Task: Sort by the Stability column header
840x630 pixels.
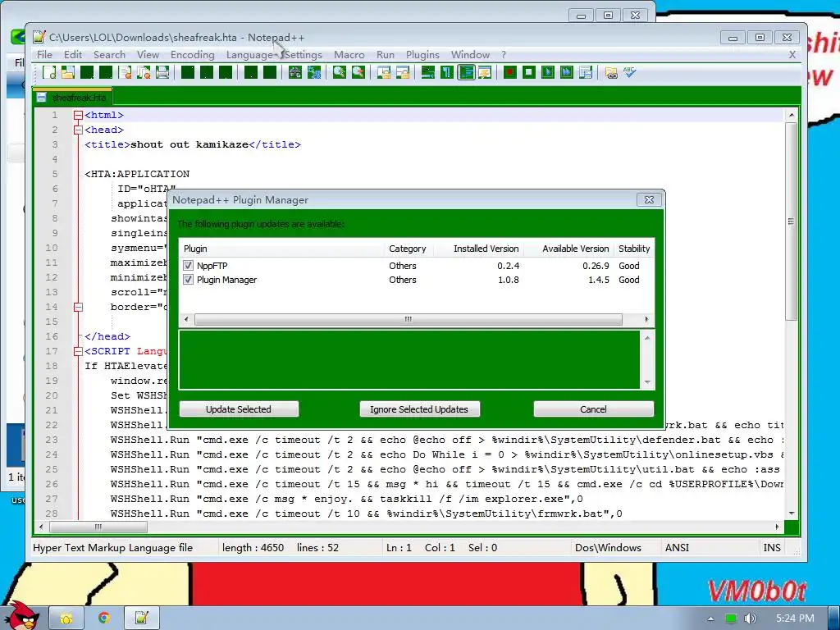Action: coord(634,249)
